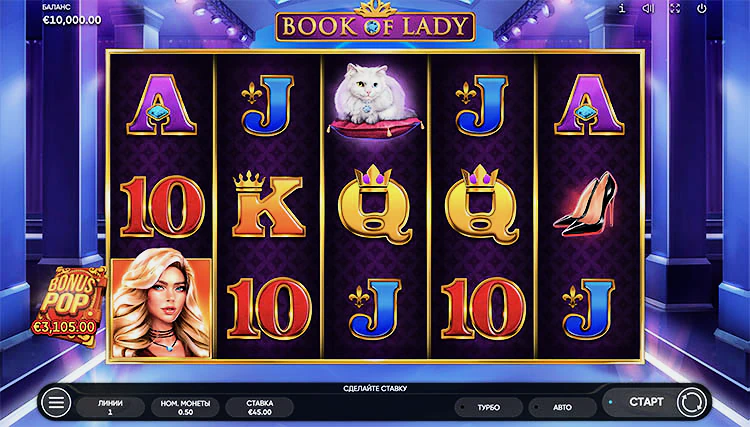Click the blonde lady symbol
750x427 pixels.
point(161,307)
